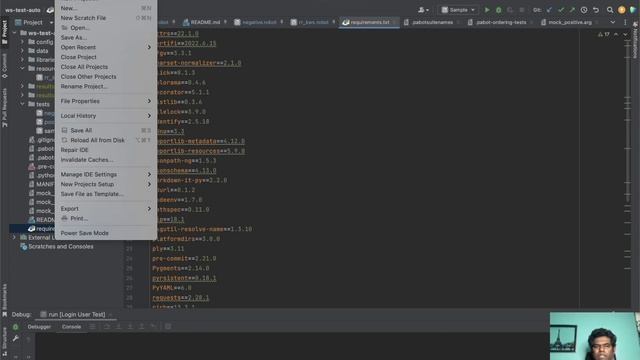Open the Pull Requests side tab
The width and height of the screenshot is (640, 360).
[4, 108]
